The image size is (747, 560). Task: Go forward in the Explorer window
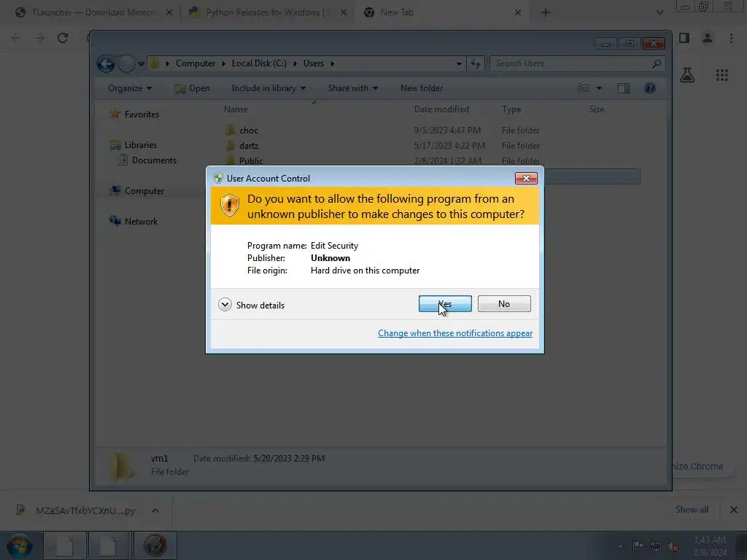[x=125, y=64]
